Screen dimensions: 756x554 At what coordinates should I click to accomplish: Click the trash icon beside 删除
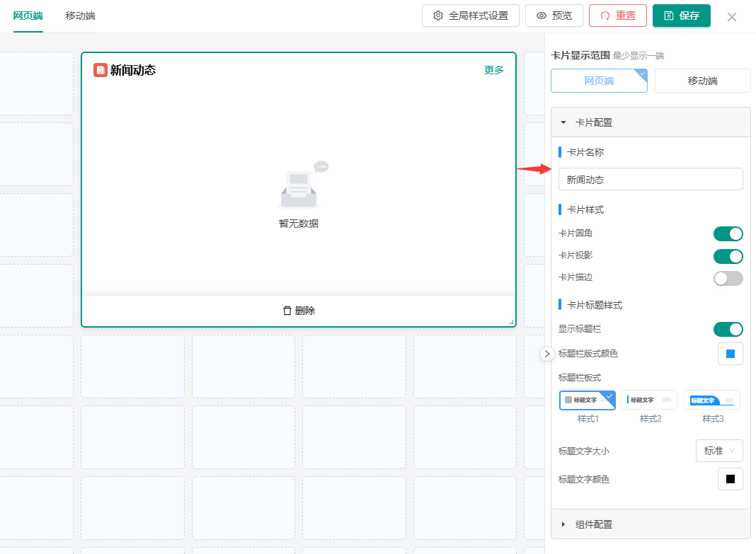pyautogui.click(x=287, y=311)
